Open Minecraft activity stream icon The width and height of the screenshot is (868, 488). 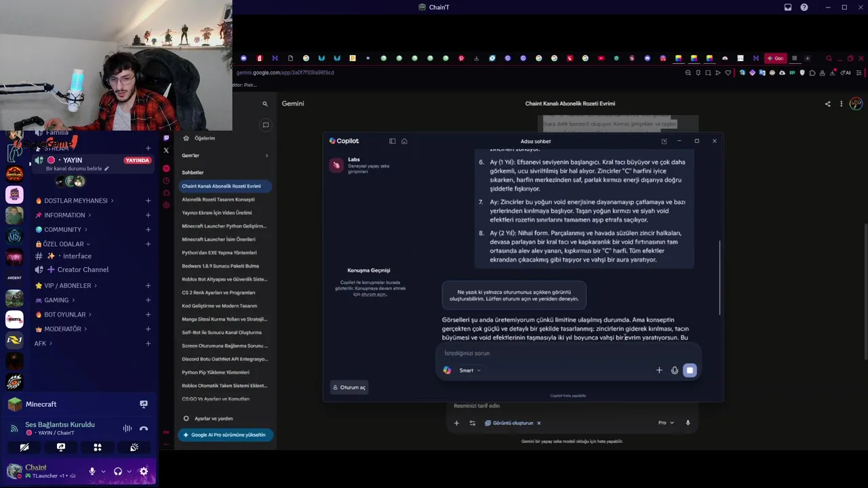pyautogui.click(x=144, y=404)
